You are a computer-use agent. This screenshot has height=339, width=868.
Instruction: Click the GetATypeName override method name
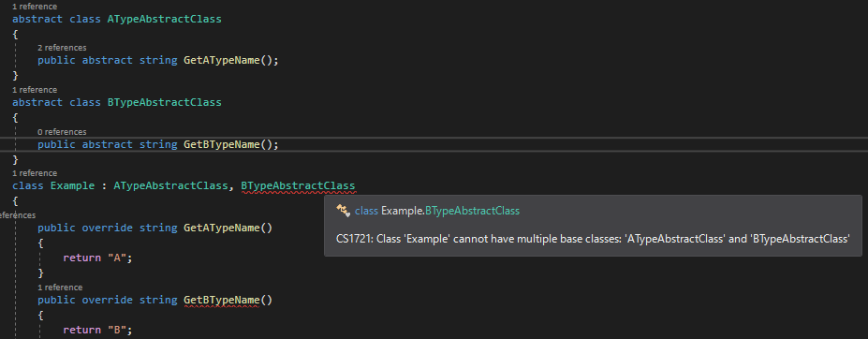[x=222, y=228]
